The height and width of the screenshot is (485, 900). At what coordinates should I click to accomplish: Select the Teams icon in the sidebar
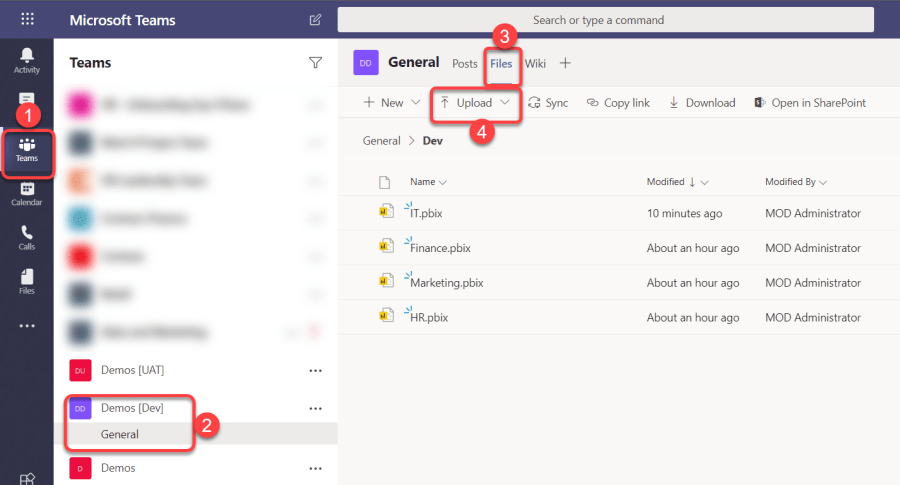[x=26, y=150]
